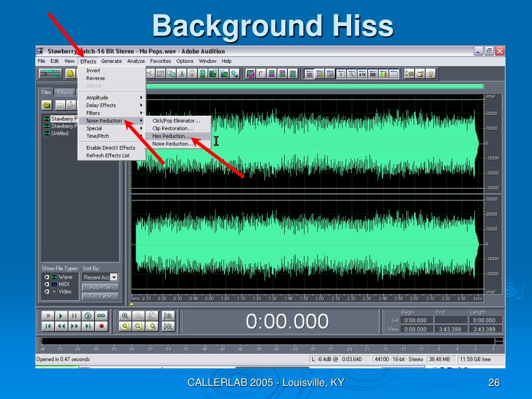Click Insert into Multitrack icon in Files panel

(x=71, y=105)
